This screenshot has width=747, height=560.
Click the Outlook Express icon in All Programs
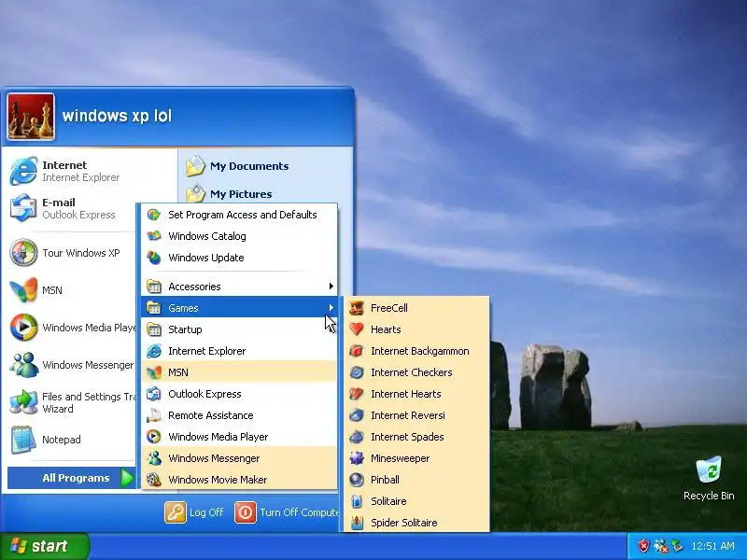point(154,394)
